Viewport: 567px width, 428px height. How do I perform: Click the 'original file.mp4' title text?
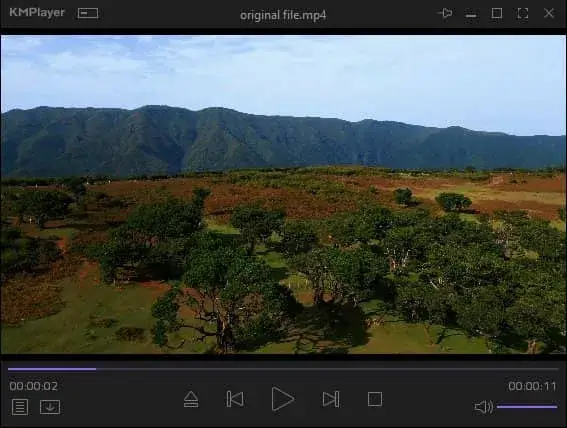tap(283, 16)
